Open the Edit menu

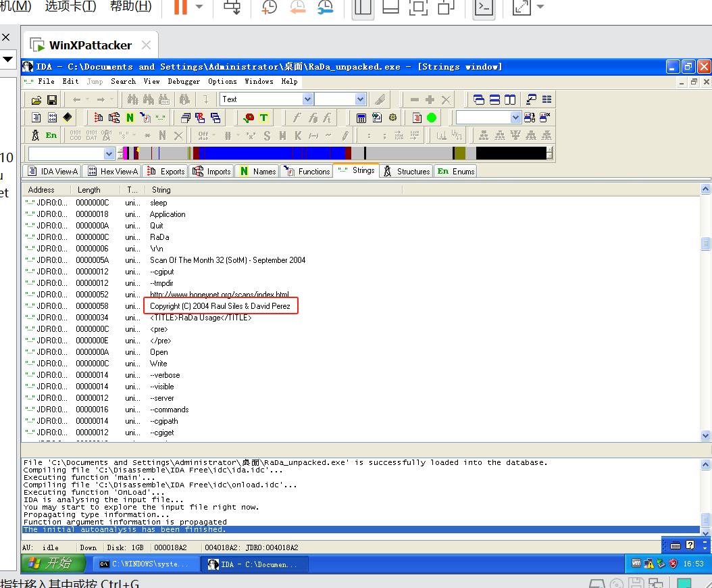(70, 81)
